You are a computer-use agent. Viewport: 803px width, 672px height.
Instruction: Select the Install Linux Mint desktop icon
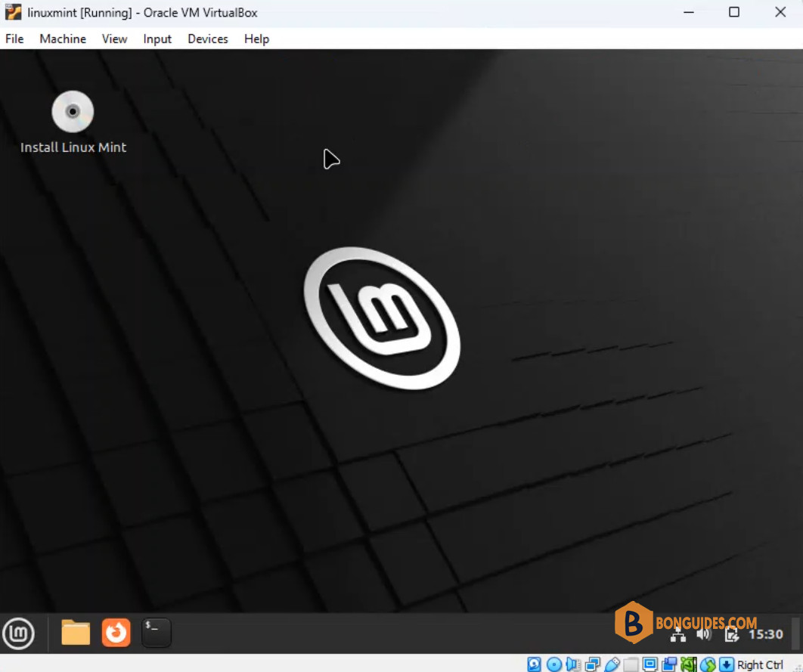coord(73,111)
